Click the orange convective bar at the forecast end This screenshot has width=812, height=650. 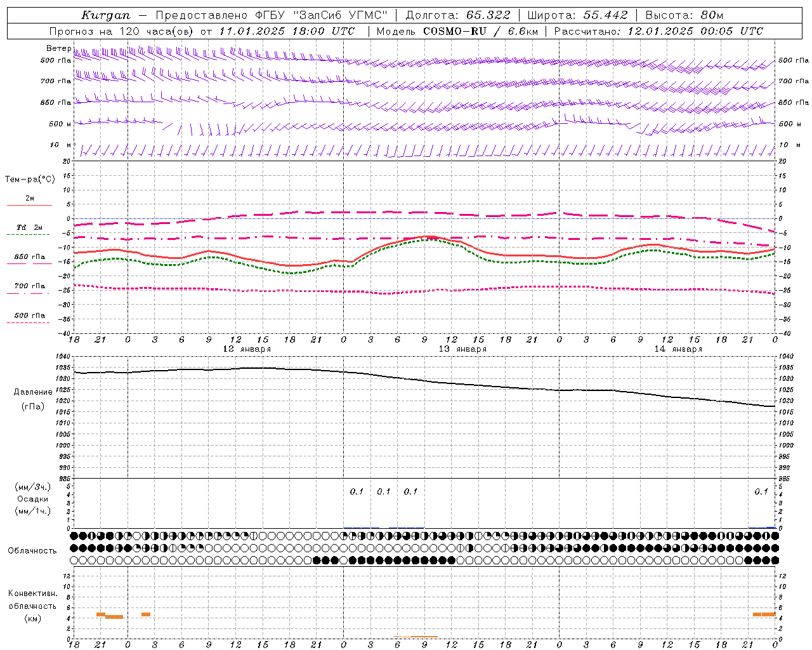coord(764,614)
